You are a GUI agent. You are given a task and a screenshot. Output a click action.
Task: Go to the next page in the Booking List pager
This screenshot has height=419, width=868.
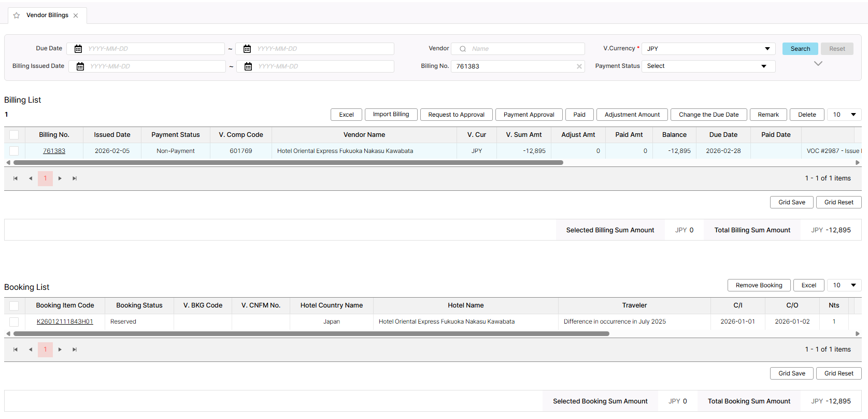[60, 350]
